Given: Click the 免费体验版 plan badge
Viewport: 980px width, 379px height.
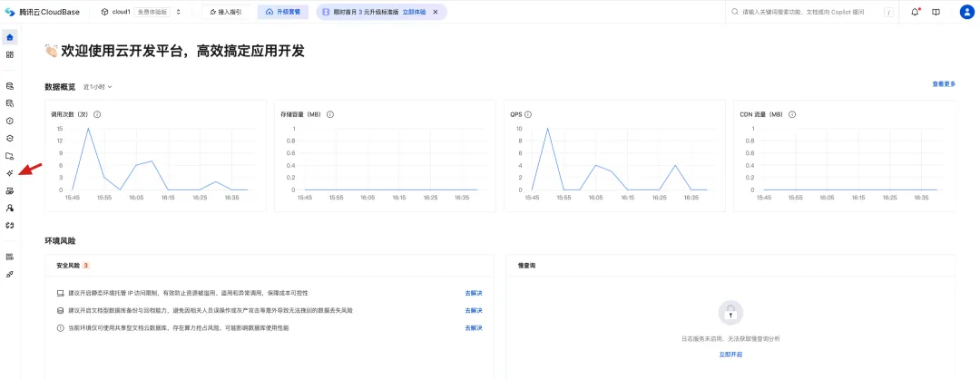Looking at the screenshot, I should pyautogui.click(x=152, y=12).
